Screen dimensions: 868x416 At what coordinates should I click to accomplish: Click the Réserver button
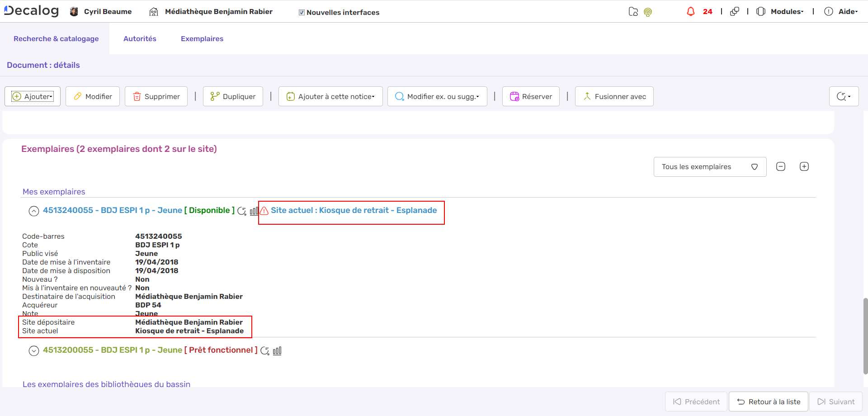531,97
